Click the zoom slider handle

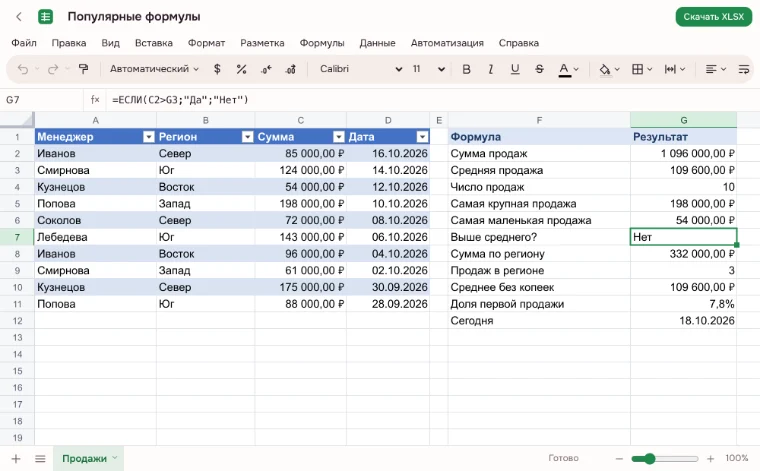point(649,458)
